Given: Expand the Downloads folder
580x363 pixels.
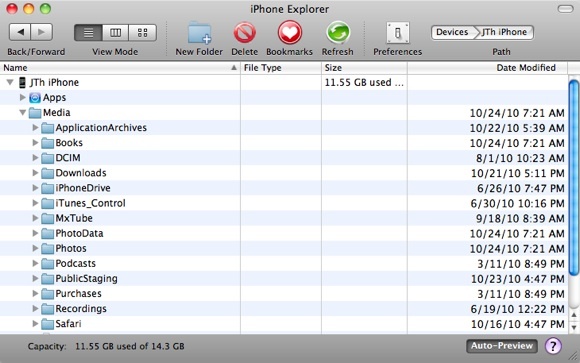Looking at the screenshot, I should pos(35,173).
